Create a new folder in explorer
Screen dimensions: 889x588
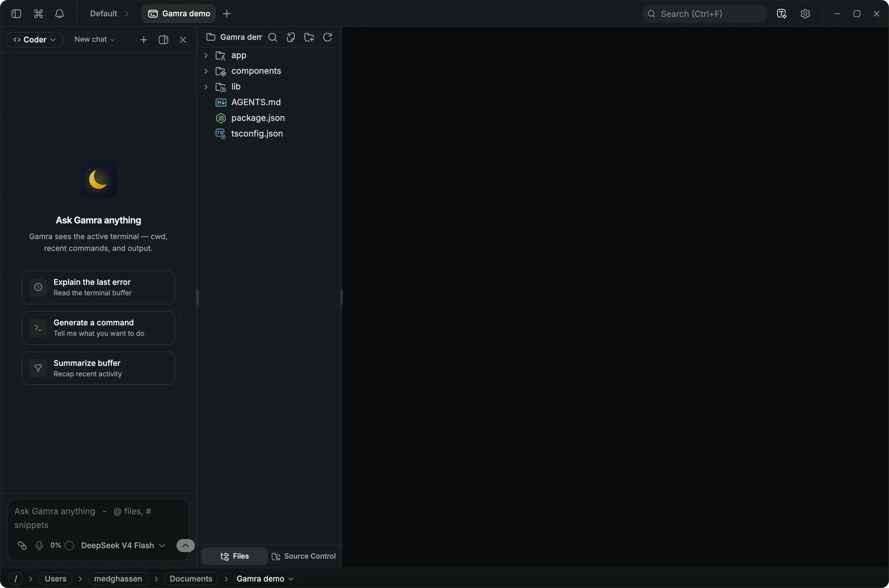point(309,37)
